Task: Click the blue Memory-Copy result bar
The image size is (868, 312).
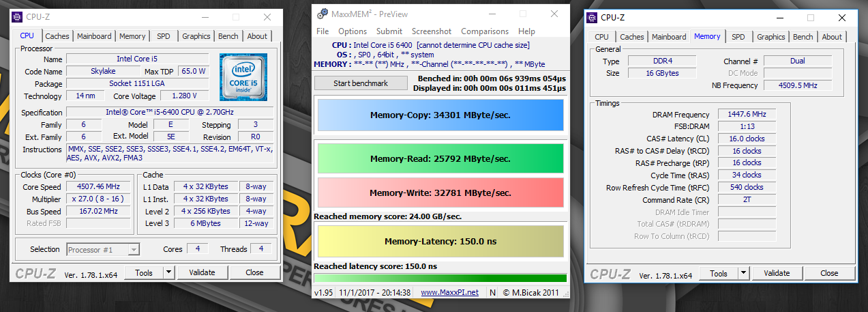Action: pos(440,115)
